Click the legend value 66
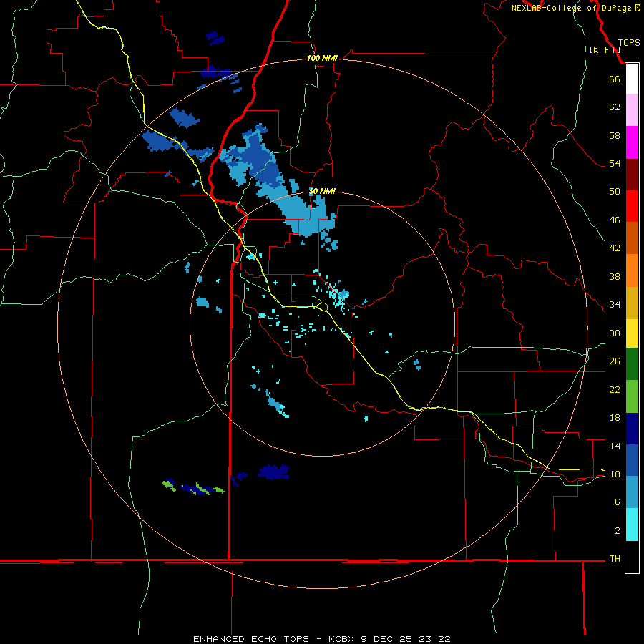This screenshot has height=644, width=644. 615,79
